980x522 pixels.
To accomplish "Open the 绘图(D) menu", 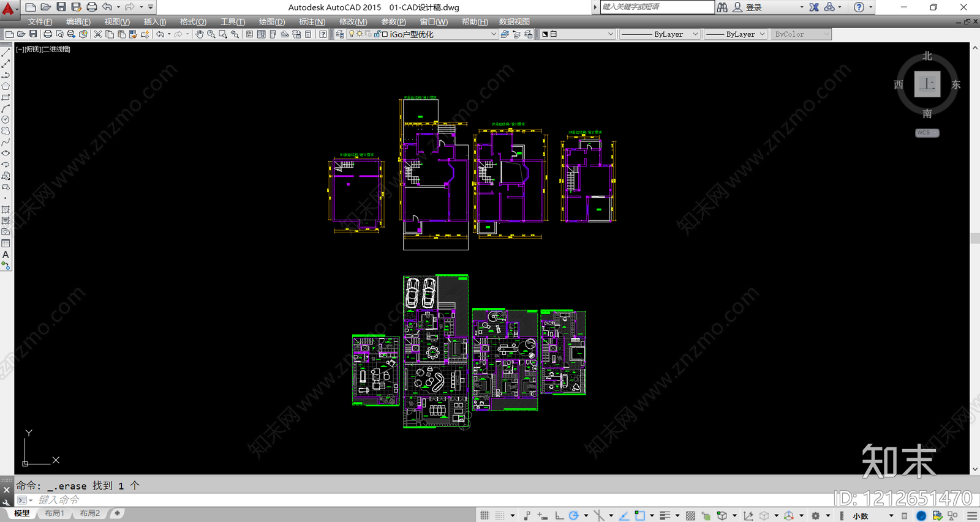I will point(272,21).
